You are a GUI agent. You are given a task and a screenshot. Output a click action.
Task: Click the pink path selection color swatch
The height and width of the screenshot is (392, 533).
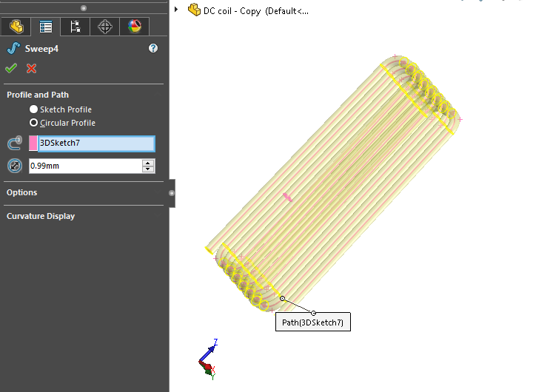pyautogui.click(x=33, y=143)
